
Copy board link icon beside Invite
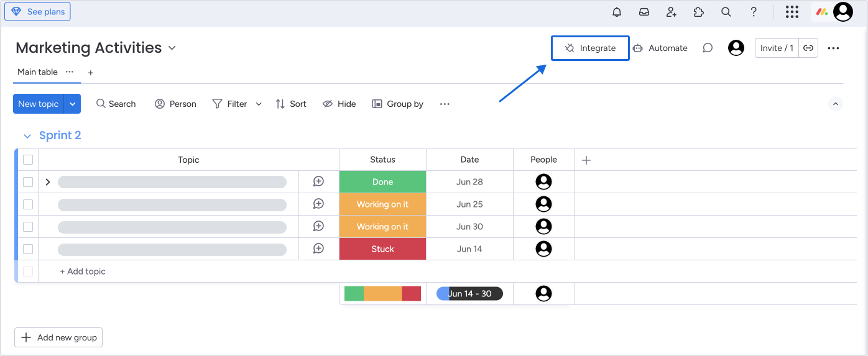808,48
